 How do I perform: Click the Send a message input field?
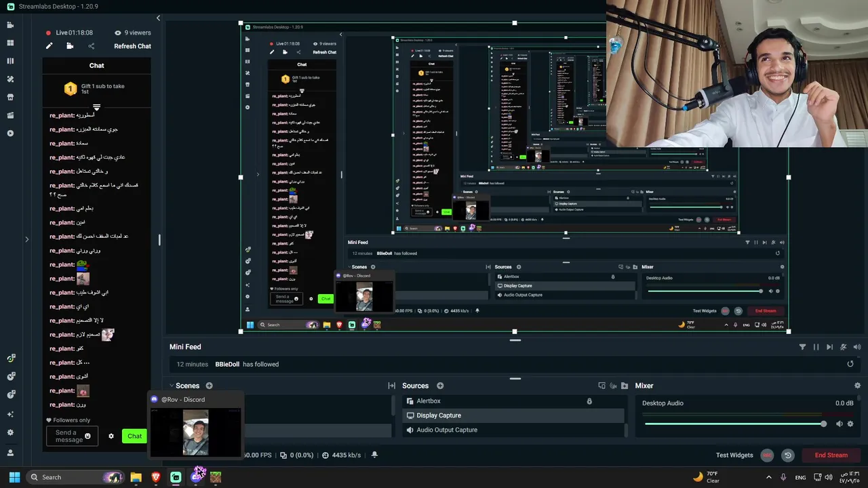pyautogui.click(x=72, y=436)
